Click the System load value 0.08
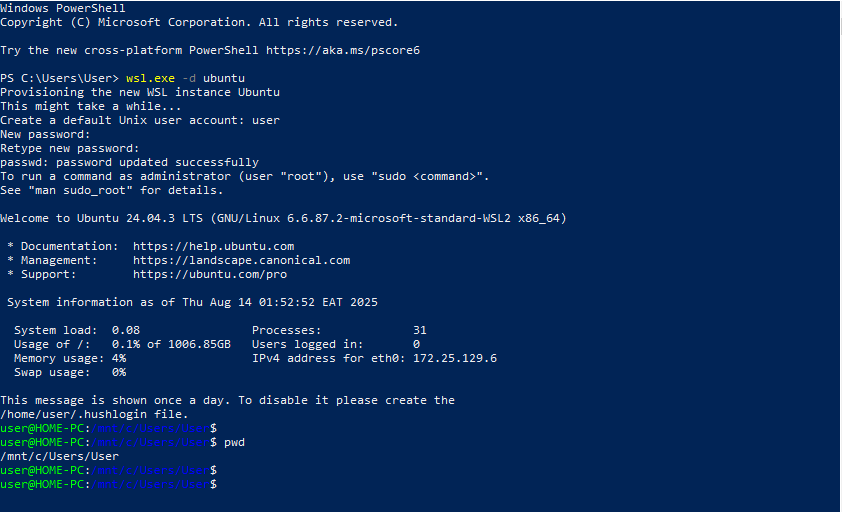The width and height of the screenshot is (842, 512). (125, 330)
